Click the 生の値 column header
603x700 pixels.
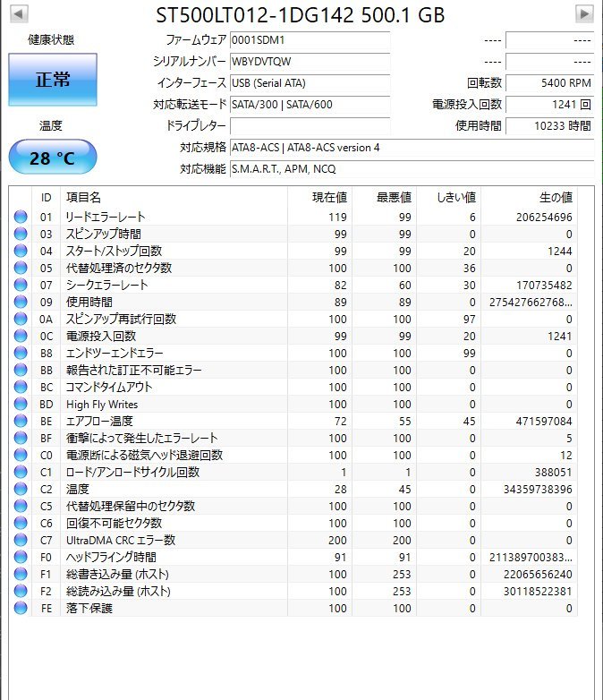click(x=529, y=197)
